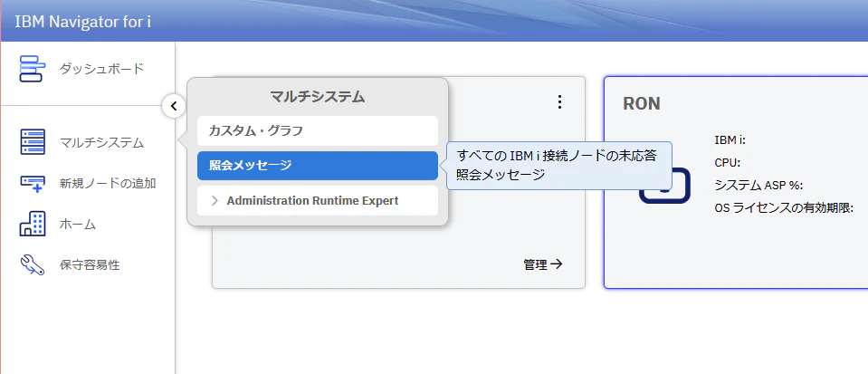Click the 管理 → link
Viewport: 868px width, 374px height.
pos(542,264)
